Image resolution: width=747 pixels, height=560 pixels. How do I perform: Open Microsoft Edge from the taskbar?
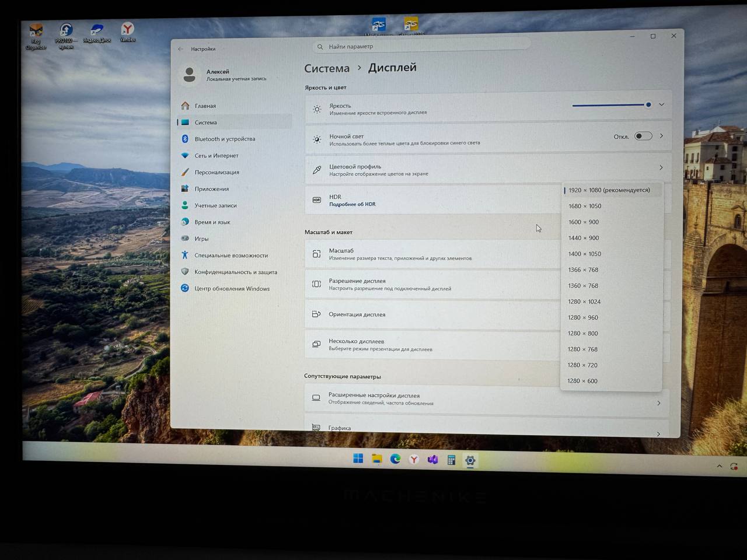[x=395, y=459]
